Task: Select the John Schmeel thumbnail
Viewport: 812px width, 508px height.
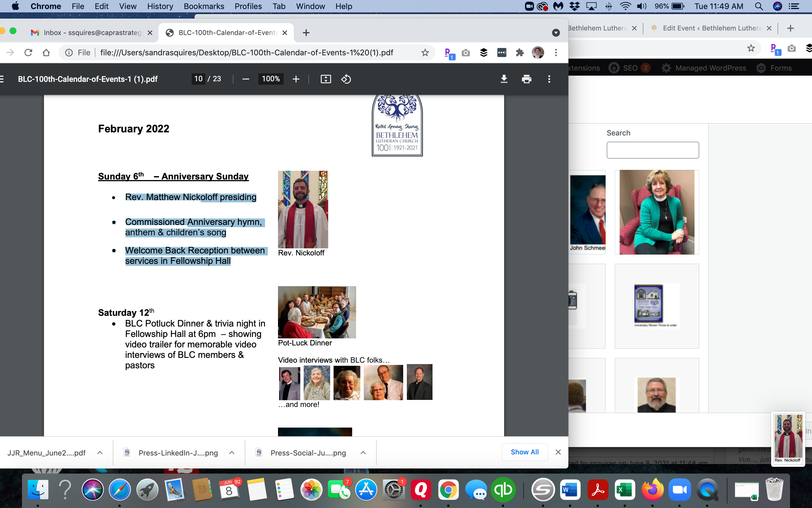Action: pos(587,212)
